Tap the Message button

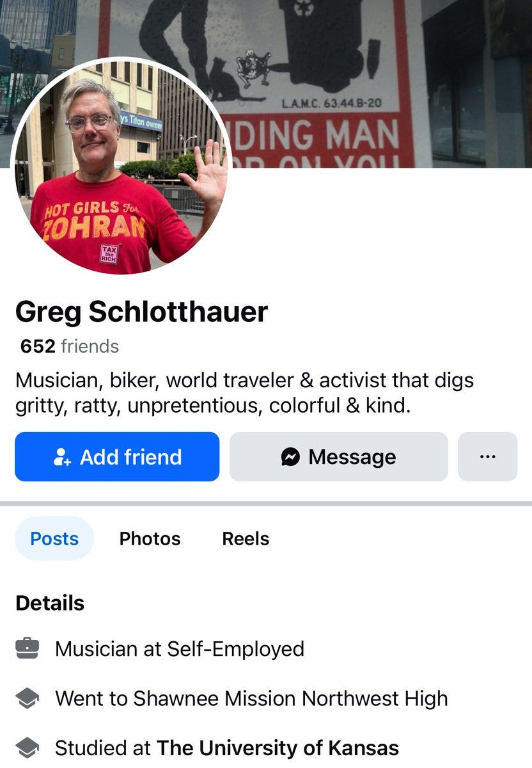pyautogui.click(x=339, y=456)
